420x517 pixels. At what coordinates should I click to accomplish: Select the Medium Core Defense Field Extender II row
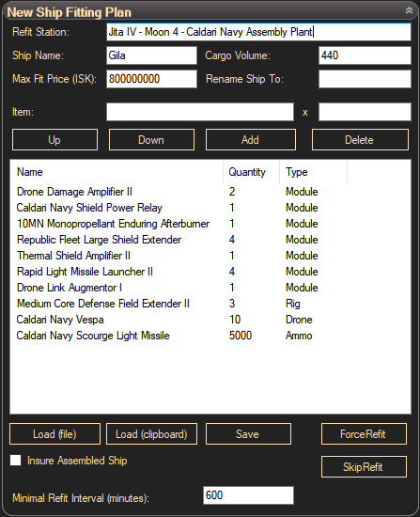[210, 304]
